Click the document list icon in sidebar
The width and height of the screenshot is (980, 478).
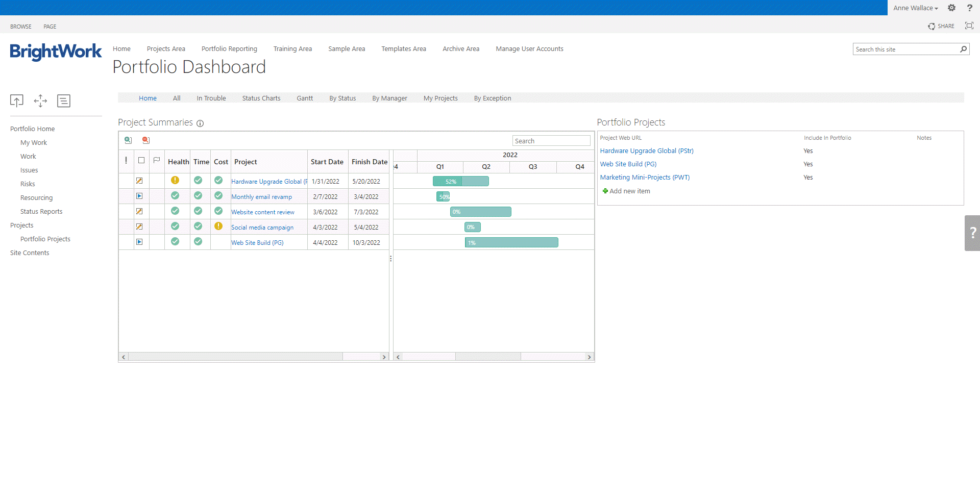click(64, 100)
